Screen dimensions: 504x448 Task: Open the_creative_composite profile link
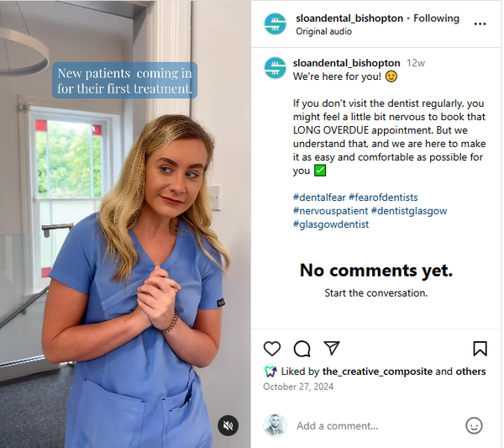click(377, 372)
